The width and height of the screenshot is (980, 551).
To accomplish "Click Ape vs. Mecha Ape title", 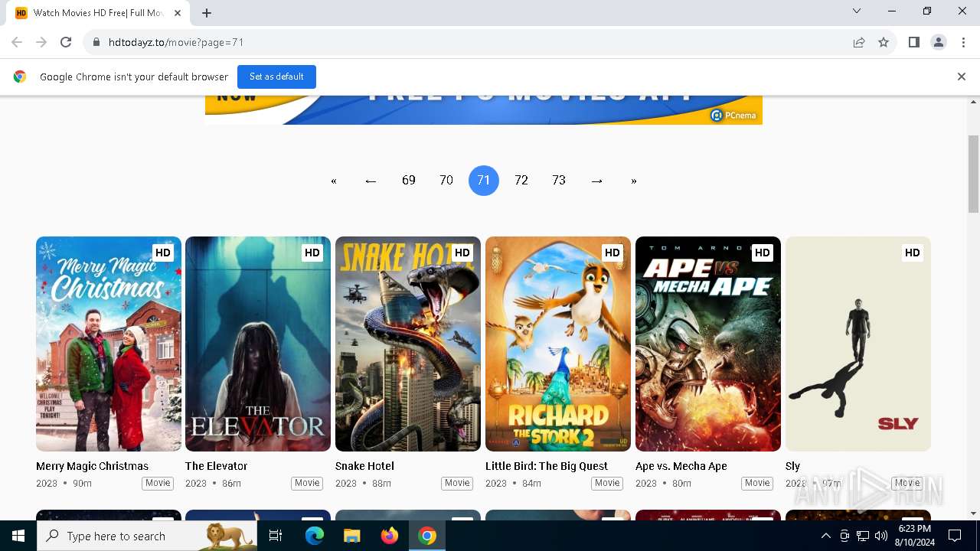I will click(681, 466).
